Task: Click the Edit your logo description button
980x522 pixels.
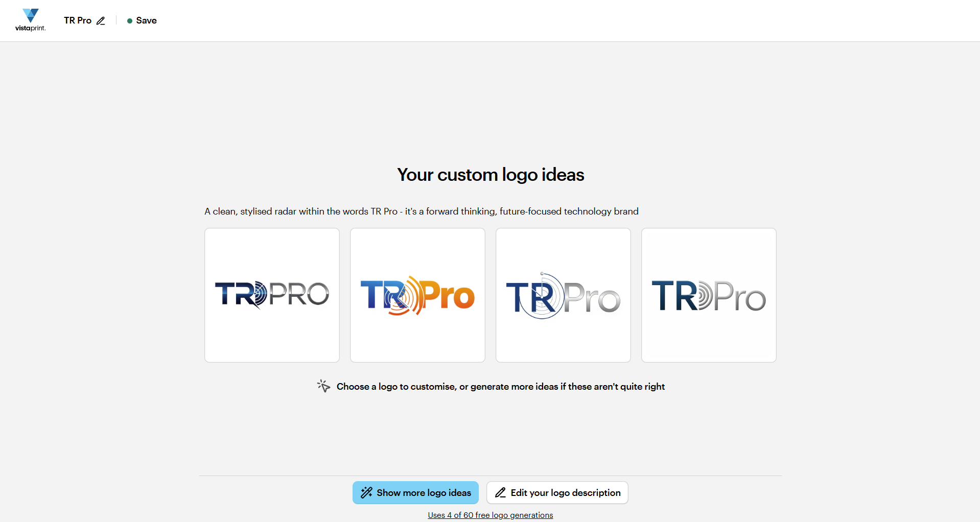Action: (x=557, y=492)
